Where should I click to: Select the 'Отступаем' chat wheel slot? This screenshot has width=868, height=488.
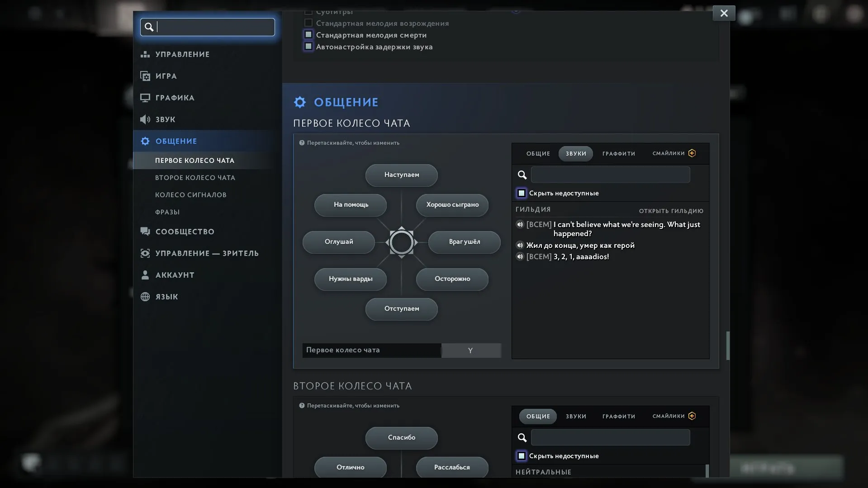pyautogui.click(x=402, y=309)
